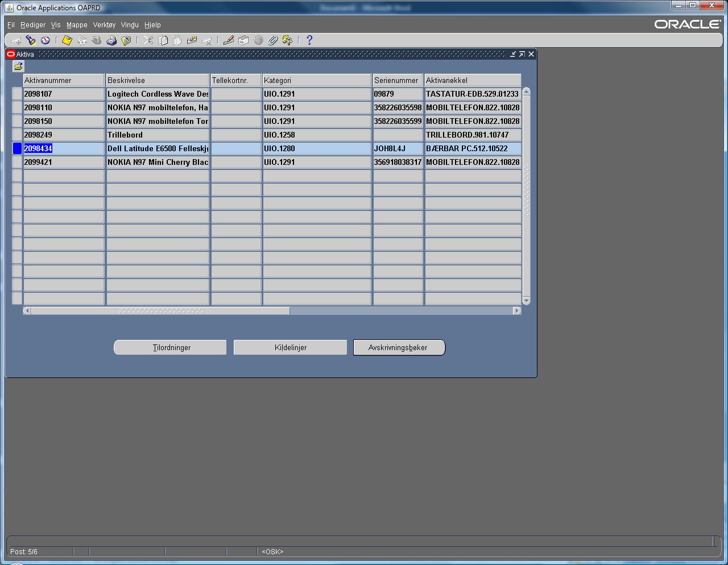Open the Hjelp menu
Viewport: 728px width, 565px height.
tap(152, 25)
